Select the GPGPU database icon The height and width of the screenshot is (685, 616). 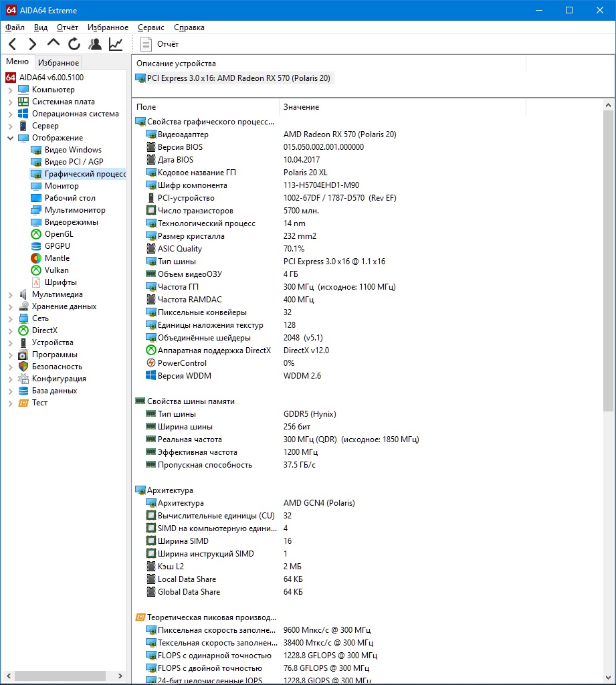click(36, 246)
